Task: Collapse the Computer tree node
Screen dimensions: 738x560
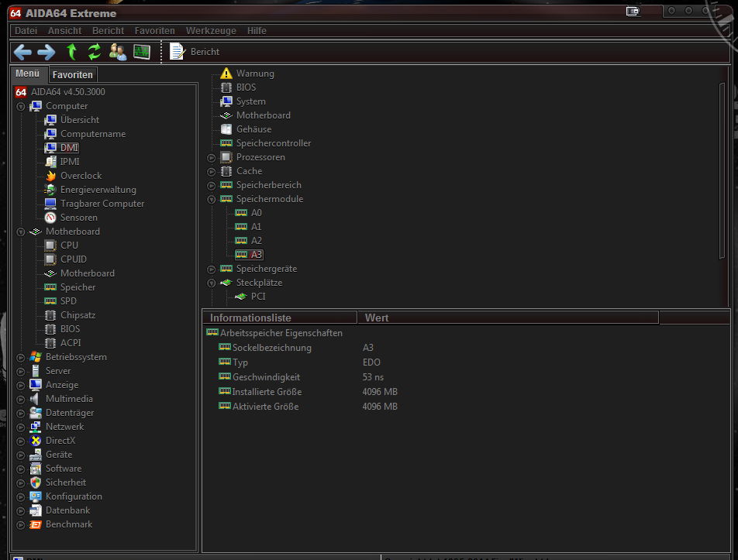Action: coord(21,107)
